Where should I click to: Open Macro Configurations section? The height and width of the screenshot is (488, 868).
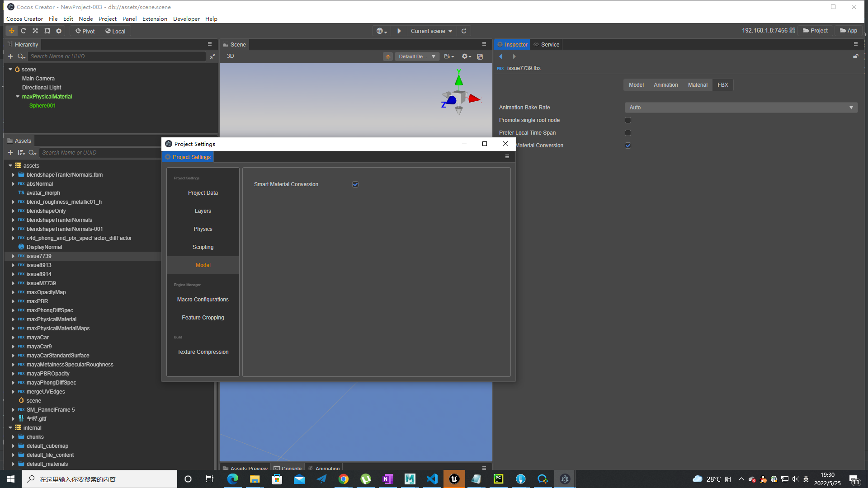pos(203,300)
